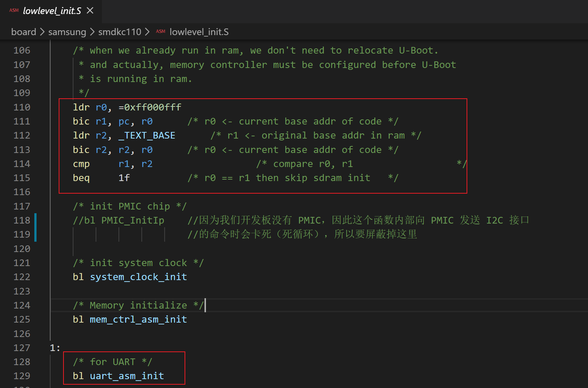The width and height of the screenshot is (588, 388).
Task: Open the 'board' breadcrumb folder
Action: tap(24, 32)
